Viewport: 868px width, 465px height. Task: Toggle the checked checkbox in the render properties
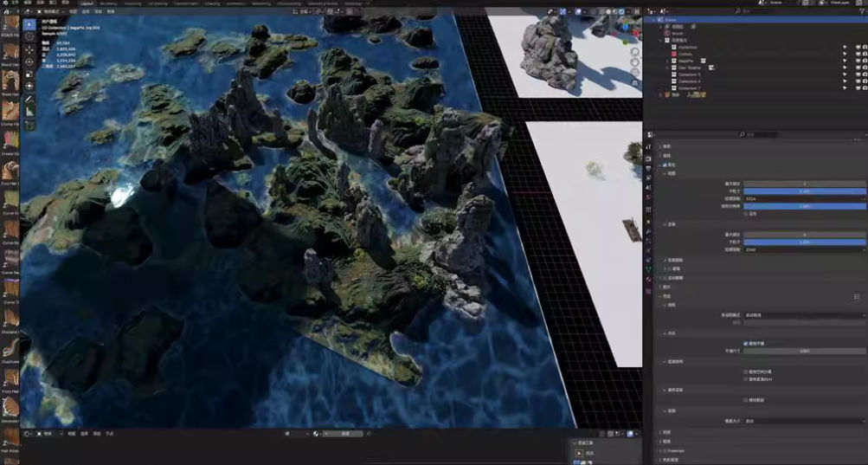(746, 343)
